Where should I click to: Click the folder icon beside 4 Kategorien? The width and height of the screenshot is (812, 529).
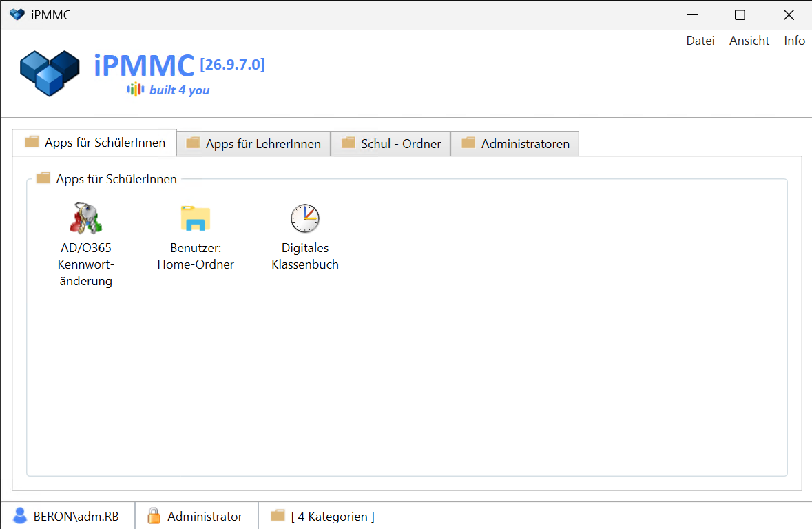tap(278, 515)
